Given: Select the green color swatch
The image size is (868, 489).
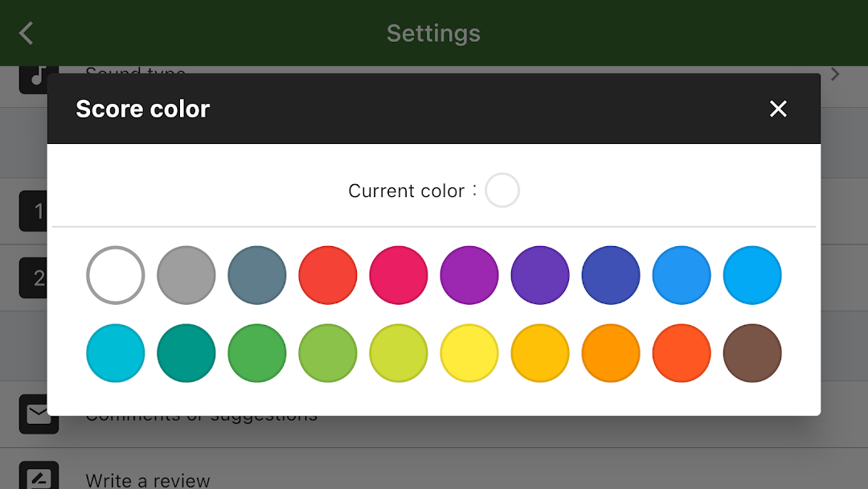Looking at the screenshot, I should (x=257, y=353).
